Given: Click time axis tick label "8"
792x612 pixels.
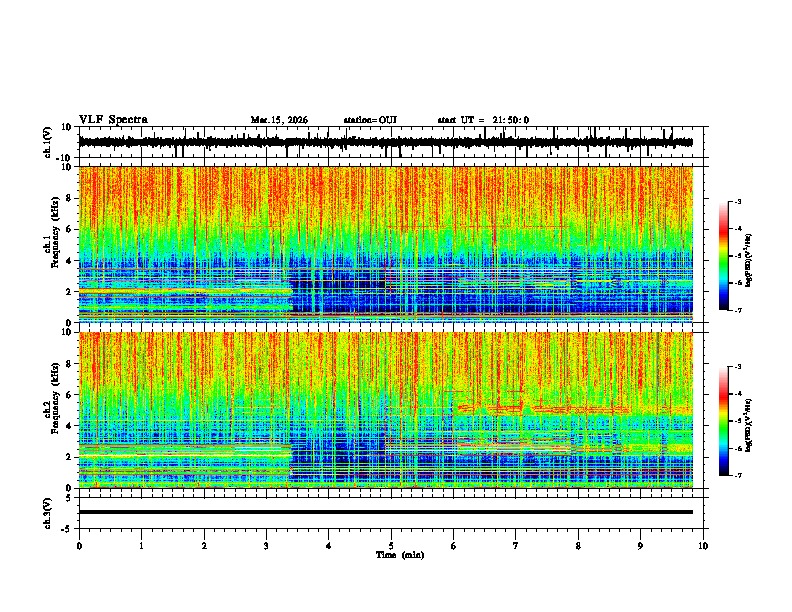Looking at the screenshot, I should (578, 546).
